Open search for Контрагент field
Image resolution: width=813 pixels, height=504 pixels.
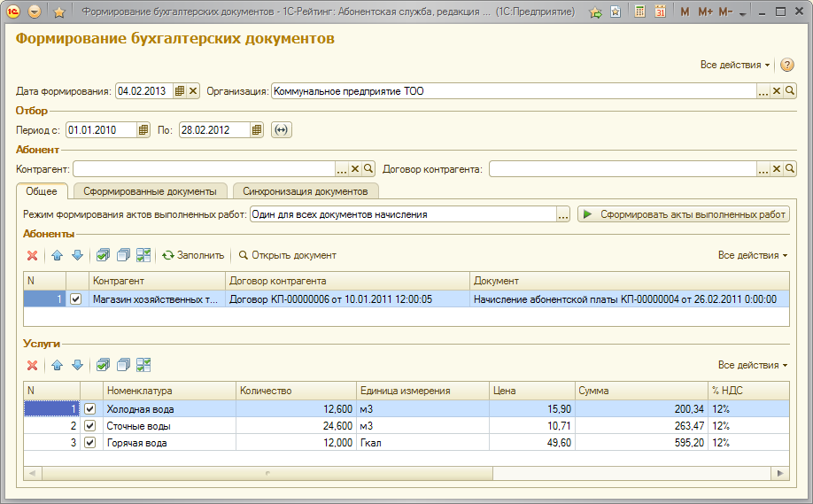coord(369,169)
